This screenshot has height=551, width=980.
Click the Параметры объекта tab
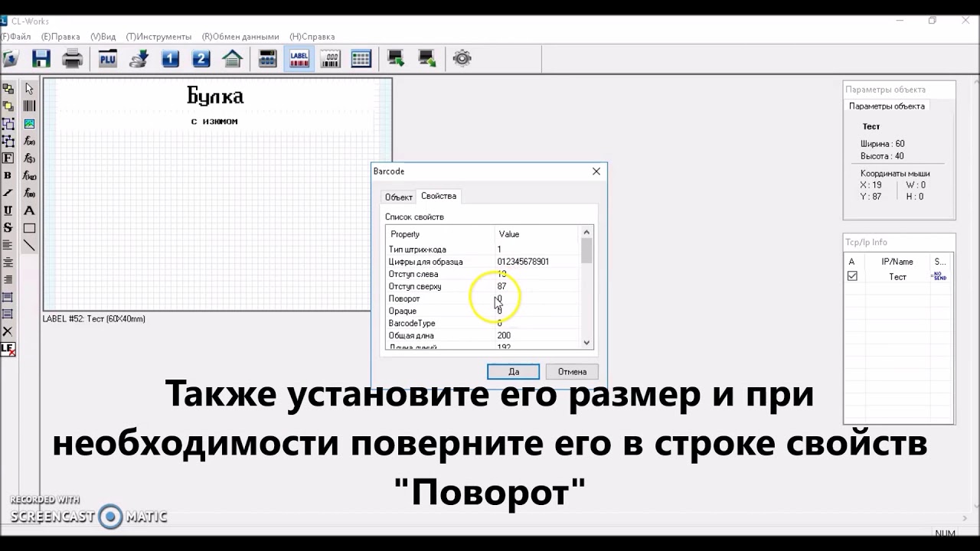pos(887,106)
